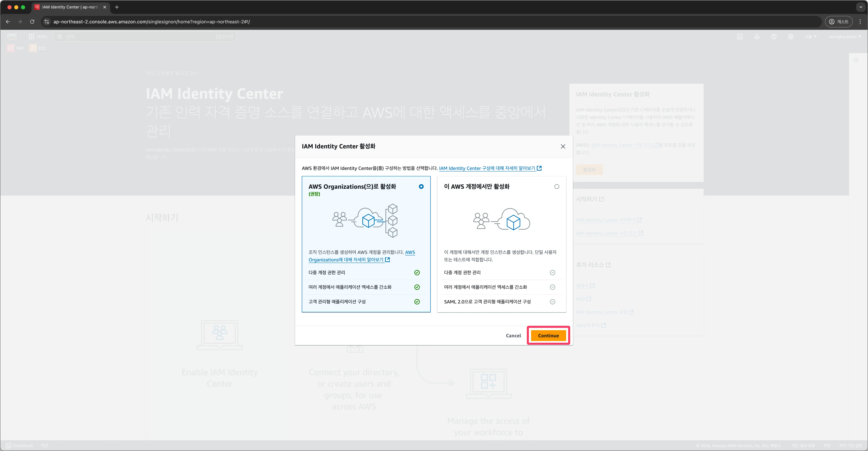Screen dimensions: 868x451
Task: Close the IAM Identity Center activation dialog
Action: (x=563, y=146)
